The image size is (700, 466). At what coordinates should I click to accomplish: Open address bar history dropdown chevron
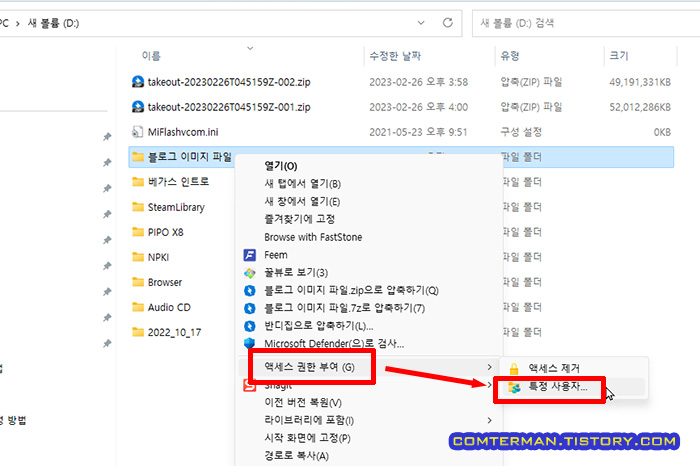click(x=421, y=23)
